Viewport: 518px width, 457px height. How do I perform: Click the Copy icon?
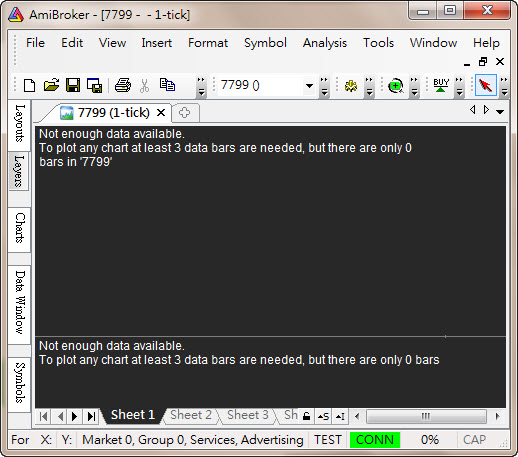click(167, 85)
